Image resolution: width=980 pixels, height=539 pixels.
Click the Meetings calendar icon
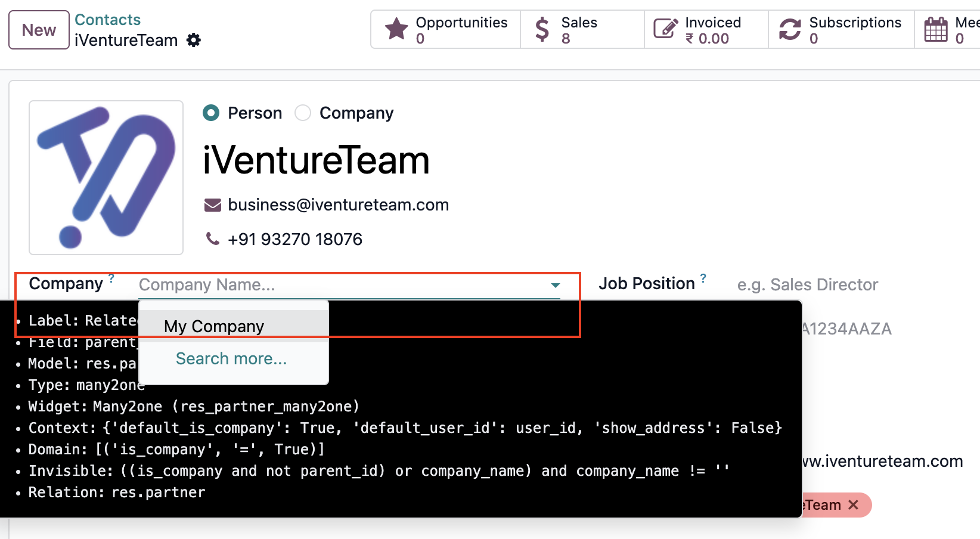point(936,29)
